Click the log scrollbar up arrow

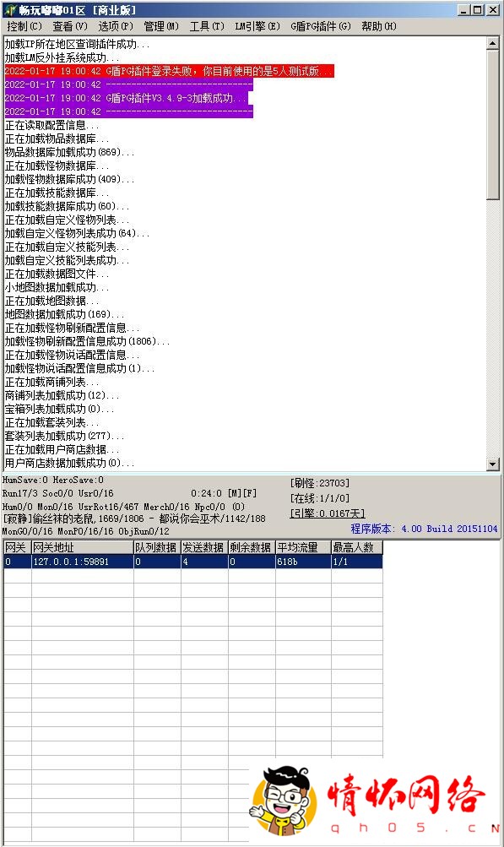coord(493,44)
